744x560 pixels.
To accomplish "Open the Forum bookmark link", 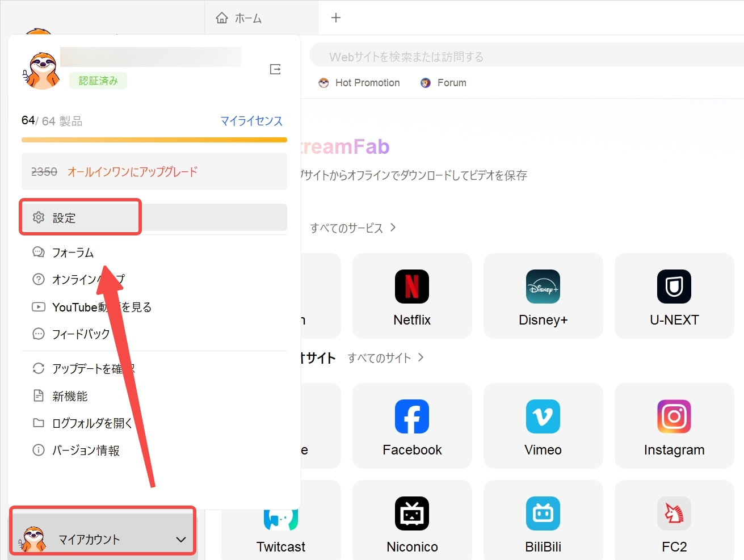I will [444, 83].
